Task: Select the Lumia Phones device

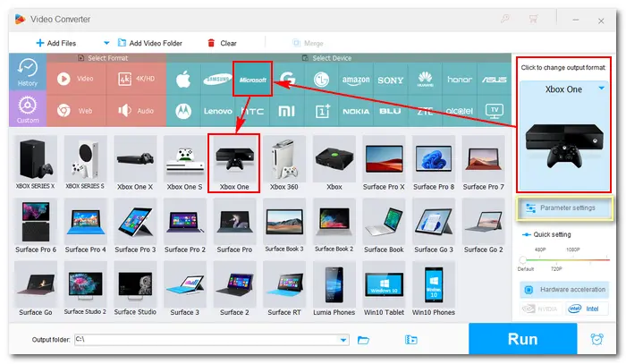Action: pyautogui.click(x=334, y=289)
